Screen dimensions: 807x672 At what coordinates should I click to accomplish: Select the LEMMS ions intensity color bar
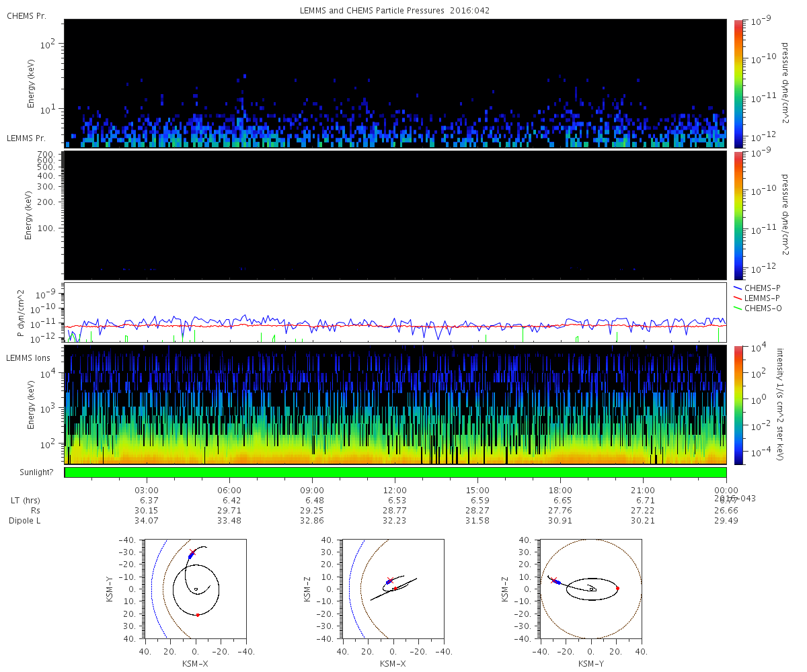738,405
